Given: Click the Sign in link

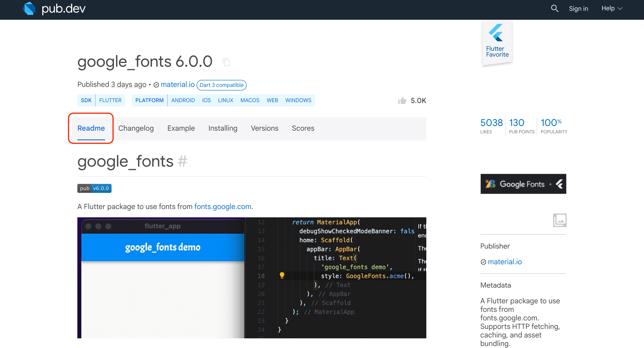Looking at the screenshot, I should coord(578,9).
